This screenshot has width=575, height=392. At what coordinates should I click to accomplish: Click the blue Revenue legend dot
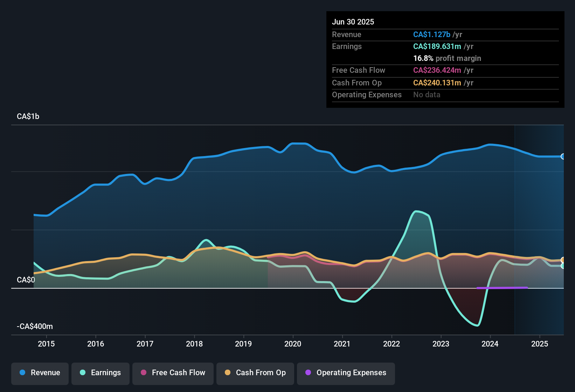[x=22, y=372]
